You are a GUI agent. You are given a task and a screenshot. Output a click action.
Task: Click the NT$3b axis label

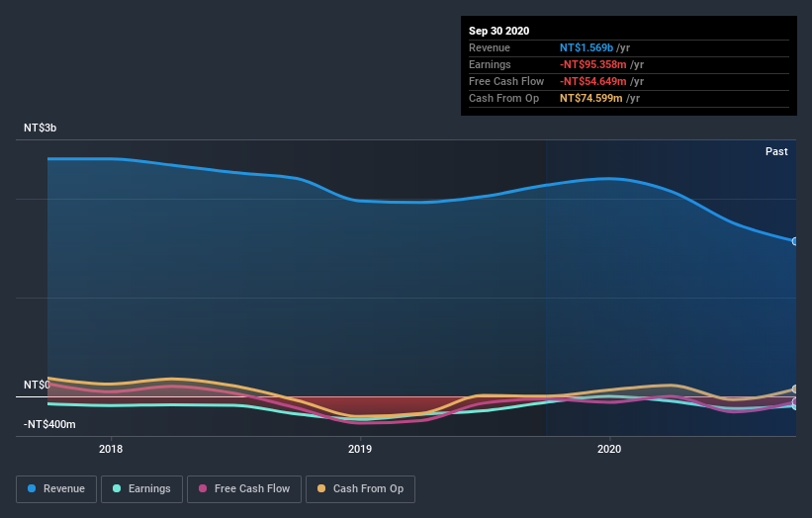click(x=40, y=128)
